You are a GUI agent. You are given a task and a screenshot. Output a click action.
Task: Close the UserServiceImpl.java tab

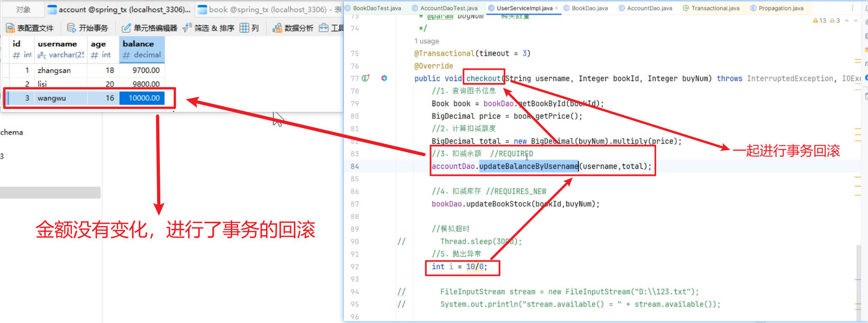pos(557,8)
